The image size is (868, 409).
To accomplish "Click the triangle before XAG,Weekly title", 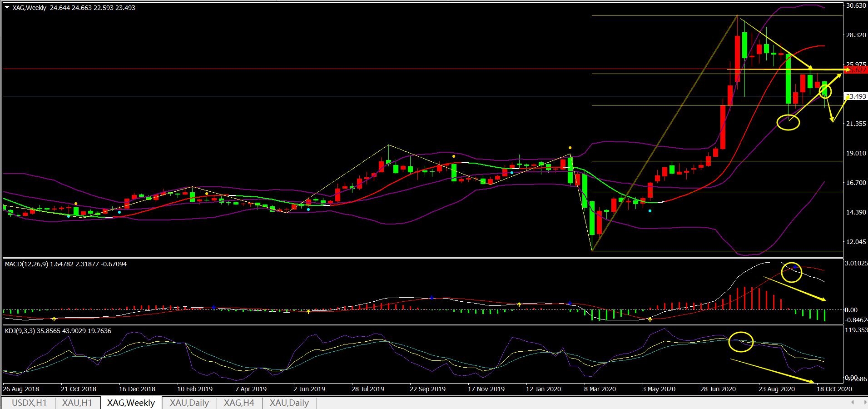I will click(x=7, y=7).
